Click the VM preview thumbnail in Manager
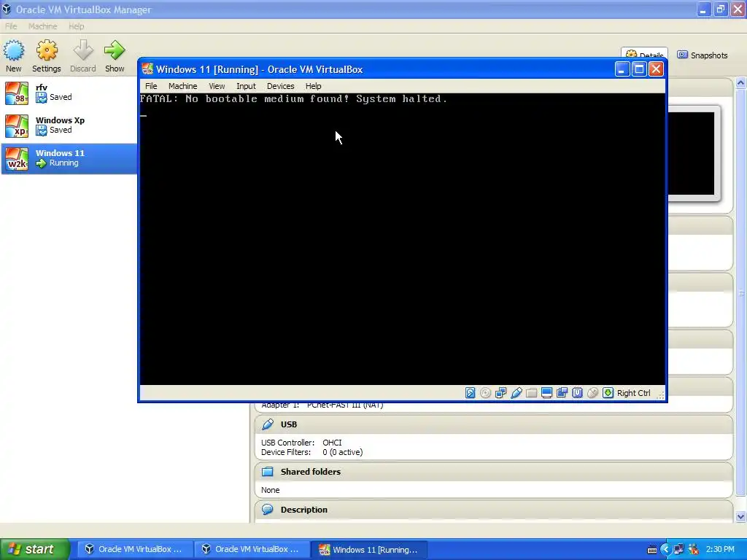 coord(692,153)
